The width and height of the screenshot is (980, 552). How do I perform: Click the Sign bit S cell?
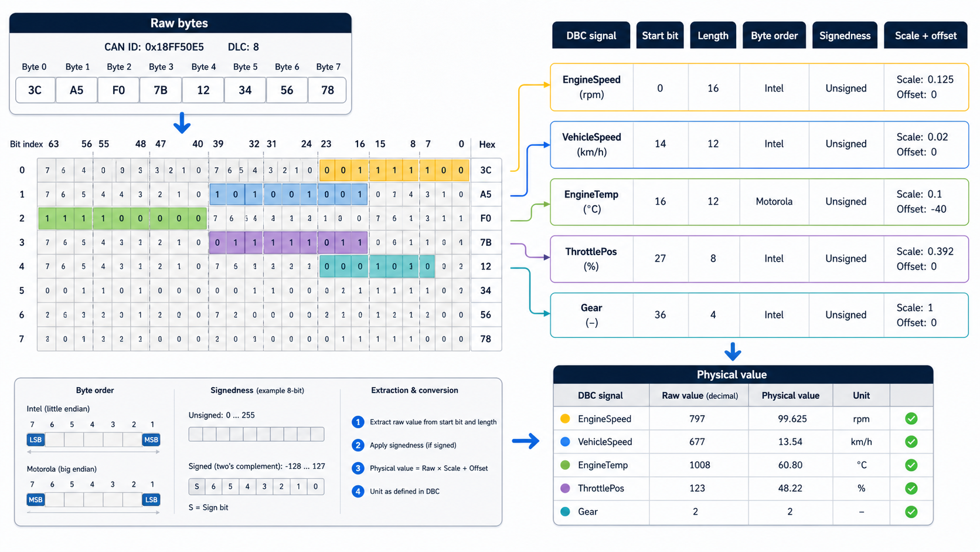click(197, 487)
